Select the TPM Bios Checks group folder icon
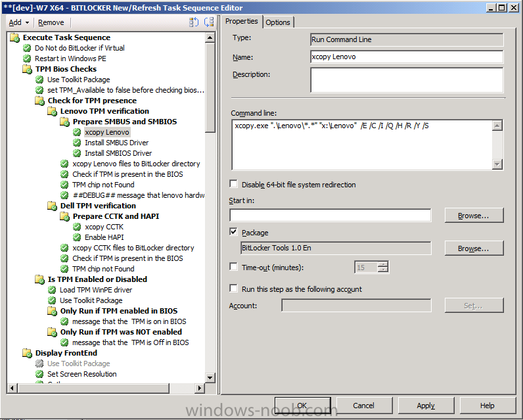This screenshot has width=523, height=420. pyautogui.click(x=28, y=69)
